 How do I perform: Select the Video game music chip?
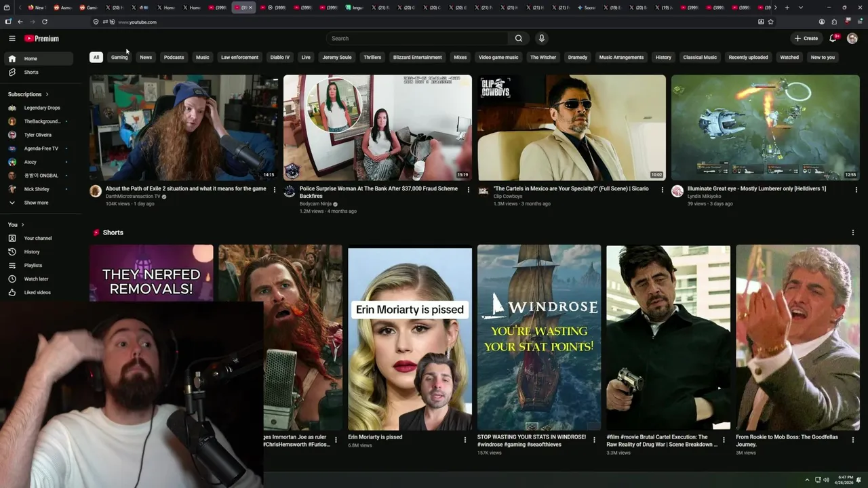pos(498,58)
